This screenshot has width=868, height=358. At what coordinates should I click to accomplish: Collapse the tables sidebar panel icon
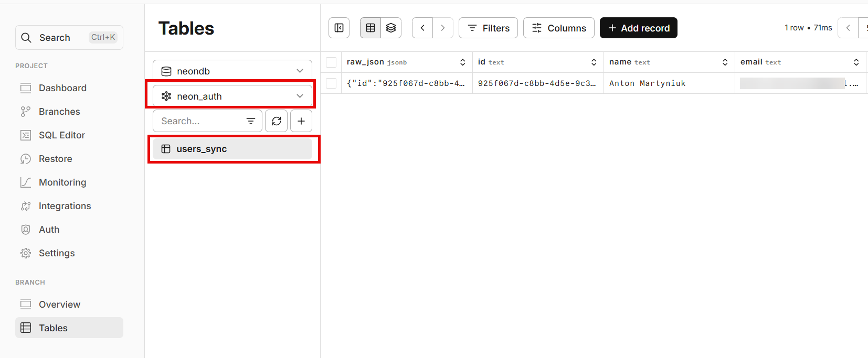tap(339, 28)
